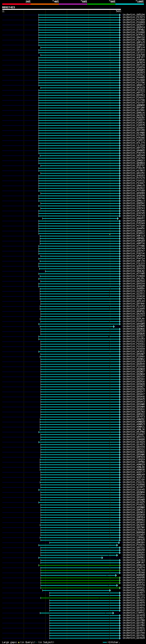This screenshot has height=644, width=146.
Task: Click the Large gaps legend text
Action: 28,642
